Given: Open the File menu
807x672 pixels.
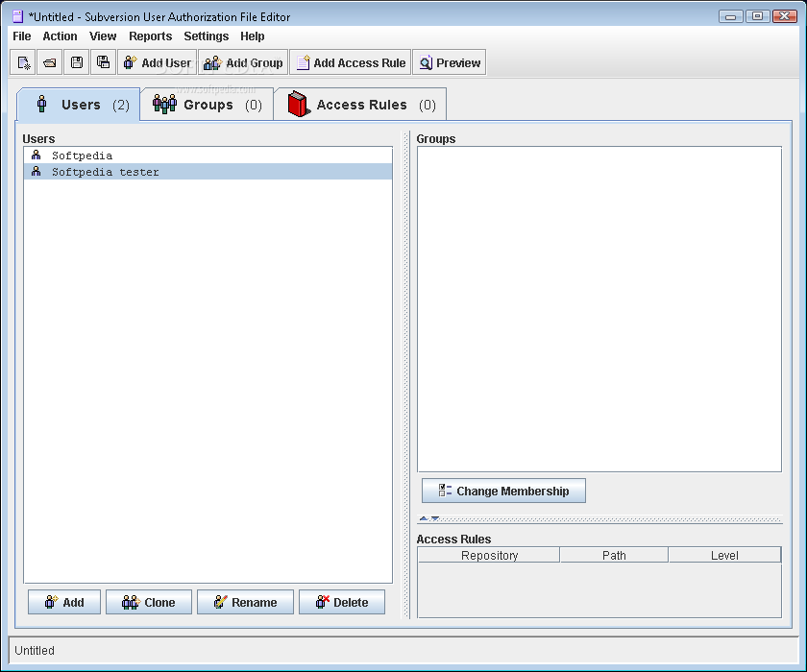Looking at the screenshot, I should (21, 36).
